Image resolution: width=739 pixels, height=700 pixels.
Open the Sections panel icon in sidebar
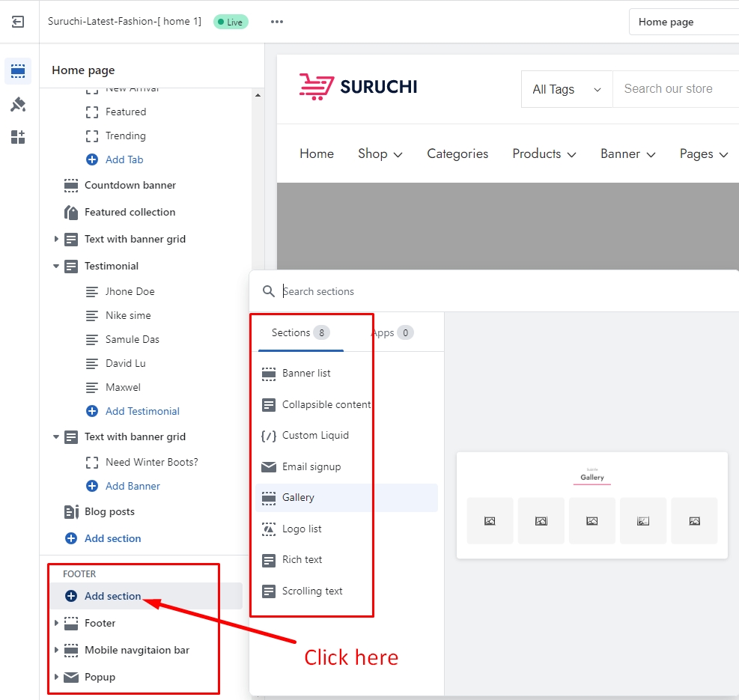(x=18, y=71)
